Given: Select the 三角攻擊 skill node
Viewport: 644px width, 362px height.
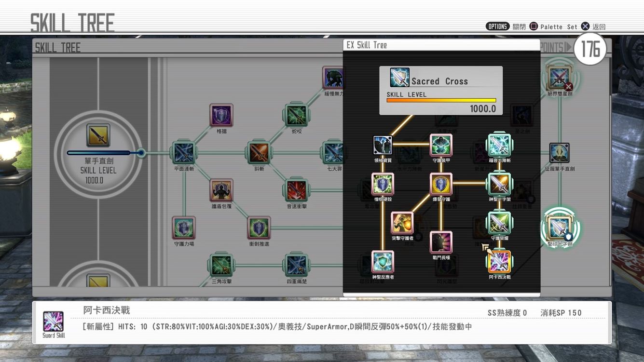Looking at the screenshot, I should pos(221,265).
